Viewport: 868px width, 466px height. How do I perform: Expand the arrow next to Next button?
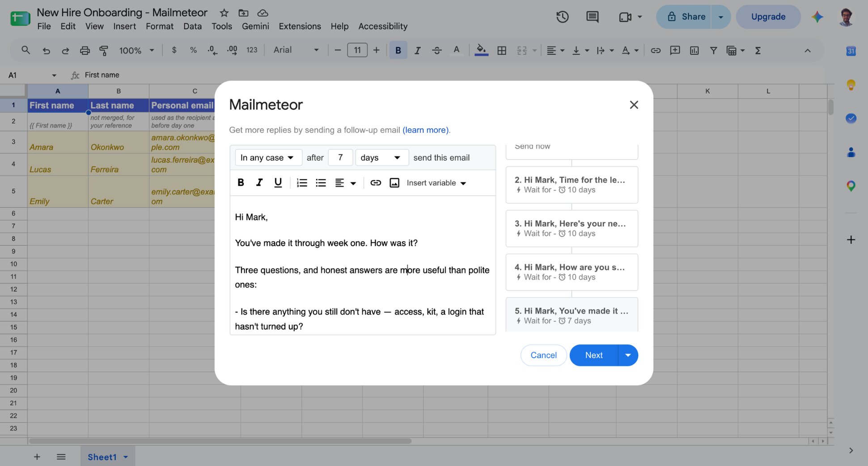pos(628,355)
